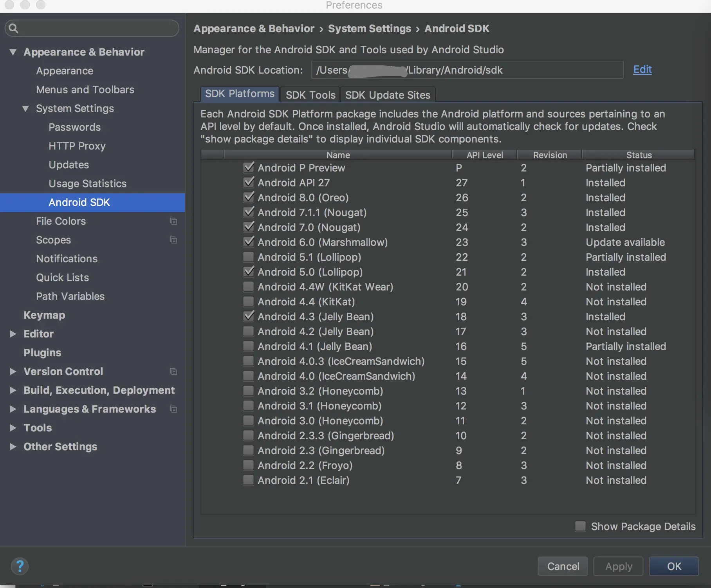Open Path Variables settings
The width and height of the screenshot is (711, 588).
tap(70, 296)
